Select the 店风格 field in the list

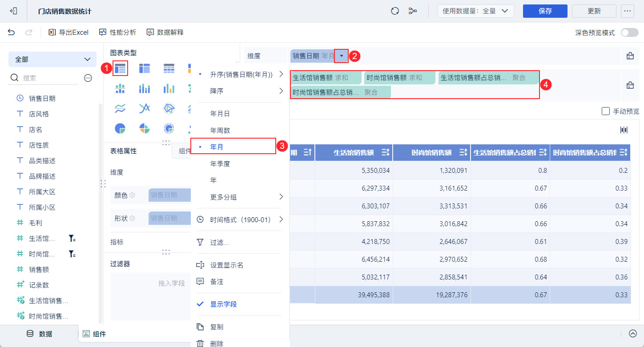[x=39, y=114]
